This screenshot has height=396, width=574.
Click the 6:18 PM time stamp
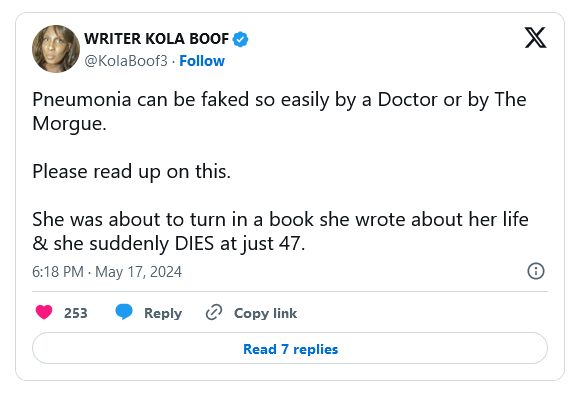(58, 272)
